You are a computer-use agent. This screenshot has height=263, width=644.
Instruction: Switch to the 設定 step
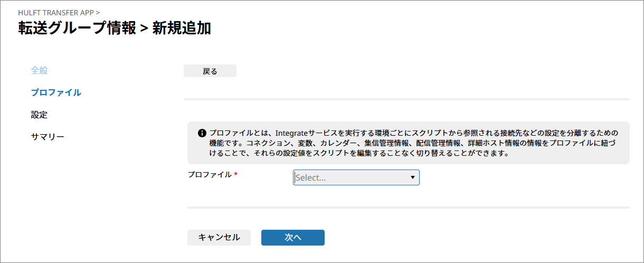(40, 115)
